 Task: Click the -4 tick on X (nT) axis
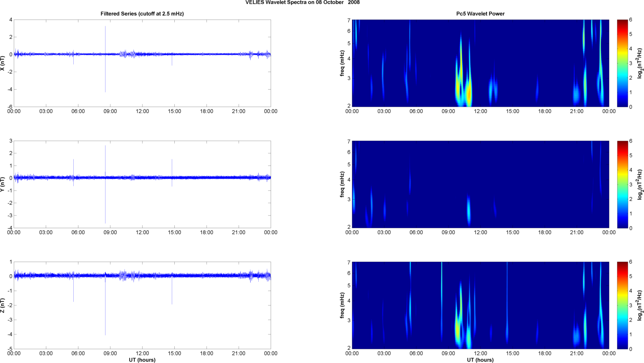tap(9, 90)
